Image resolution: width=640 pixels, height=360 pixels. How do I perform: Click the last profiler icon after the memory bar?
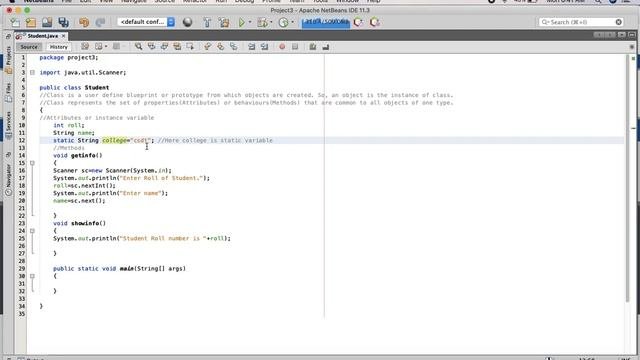tap(375, 22)
